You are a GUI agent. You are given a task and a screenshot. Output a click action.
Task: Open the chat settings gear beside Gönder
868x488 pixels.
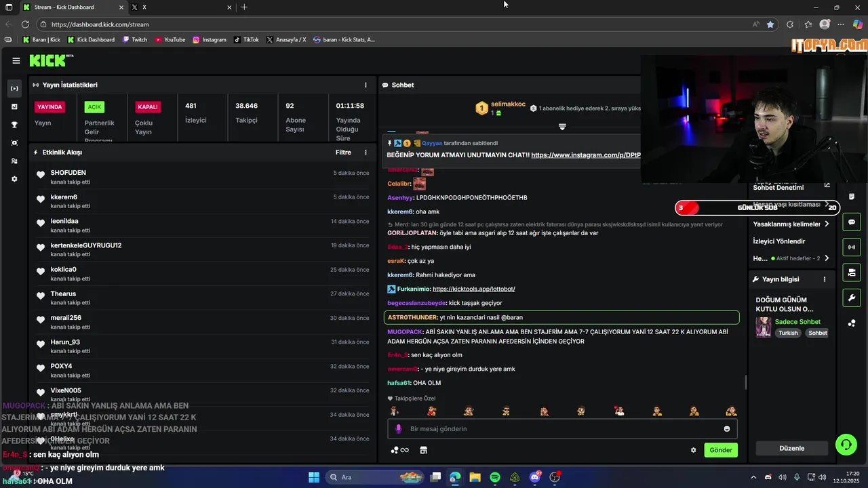click(x=693, y=450)
